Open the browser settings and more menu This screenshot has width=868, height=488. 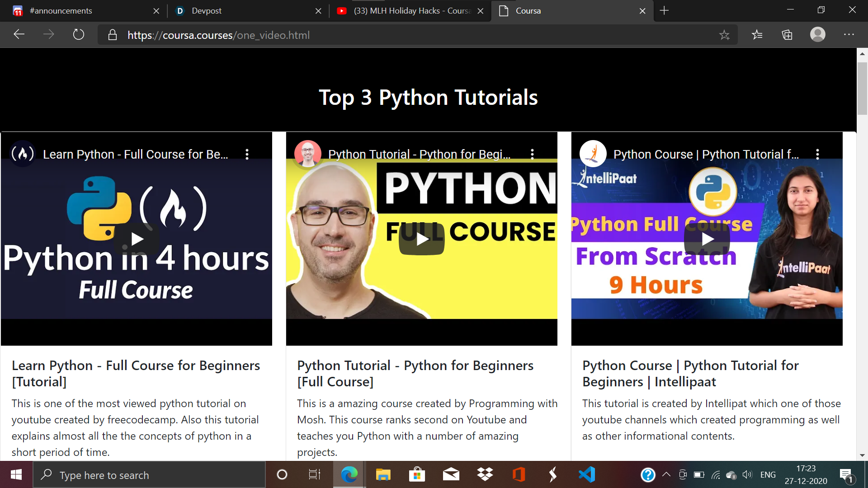click(x=849, y=35)
